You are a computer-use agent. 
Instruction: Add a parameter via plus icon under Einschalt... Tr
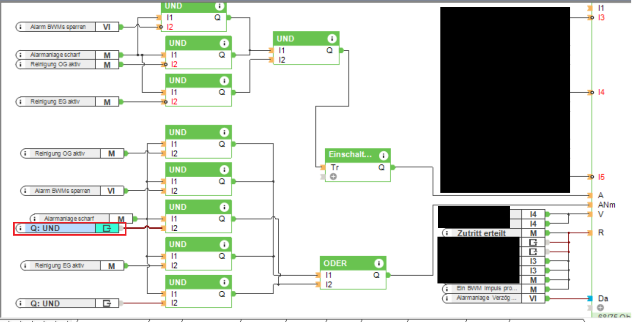[x=333, y=177]
